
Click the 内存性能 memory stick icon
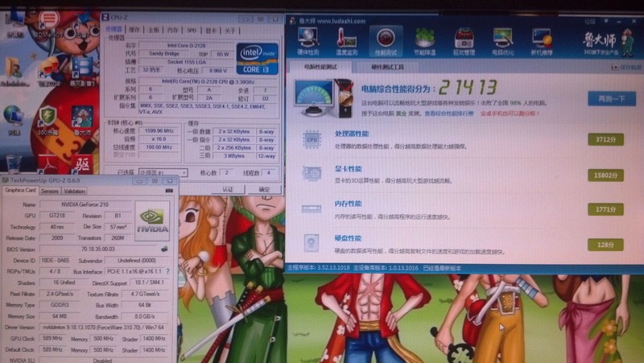[x=312, y=208]
